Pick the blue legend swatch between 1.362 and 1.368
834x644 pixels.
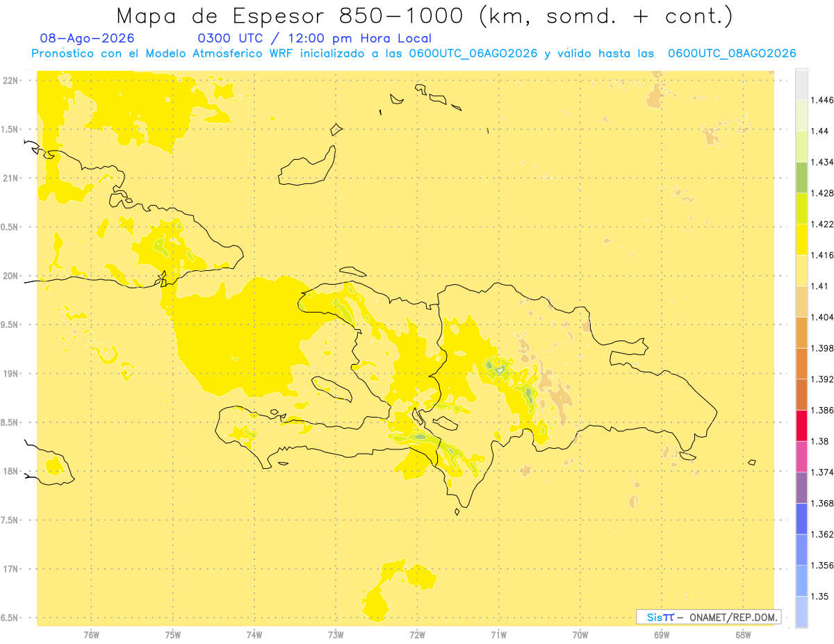(801, 518)
